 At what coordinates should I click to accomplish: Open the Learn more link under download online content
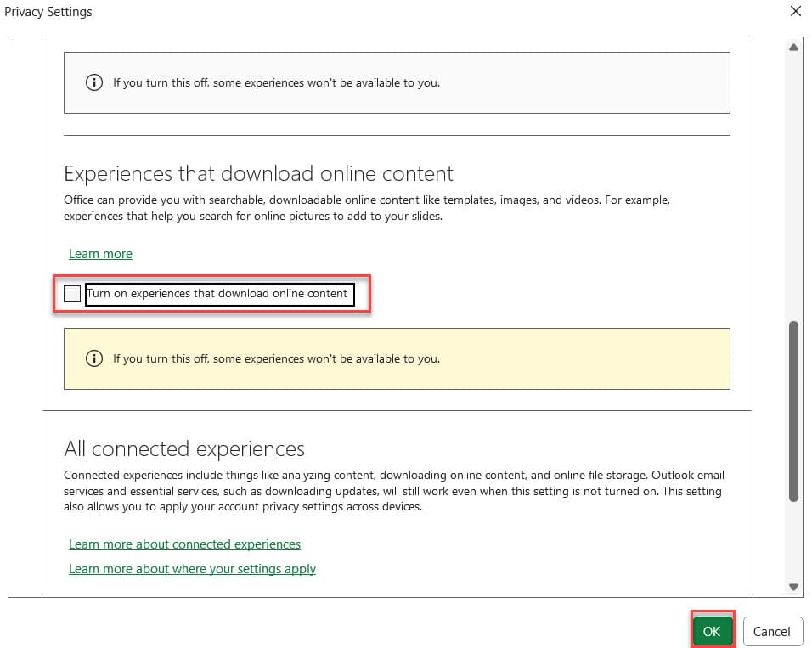100,254
